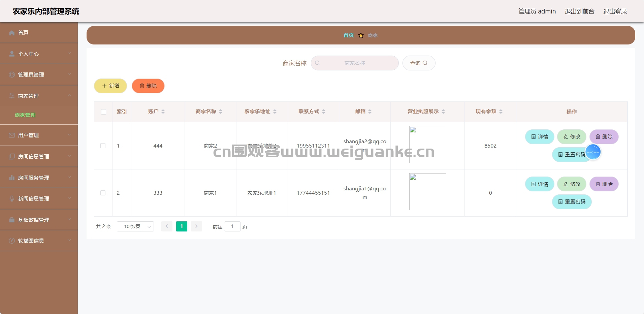This screenshot has height=314, width=644.
Task: Check the checkbox for row 商家2
Action: (103, 146)
